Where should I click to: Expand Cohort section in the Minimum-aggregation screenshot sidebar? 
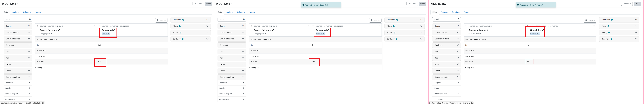[x=447, y=71]
